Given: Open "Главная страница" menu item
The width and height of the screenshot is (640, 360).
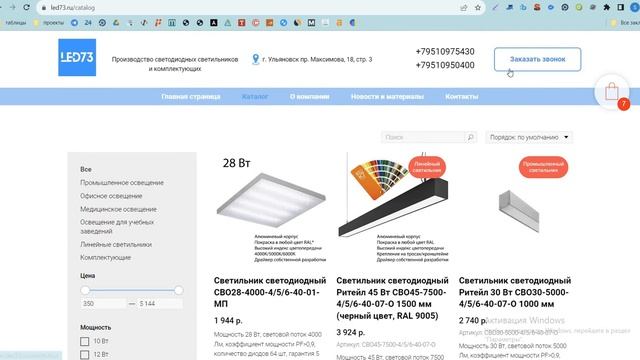Looking at the screenshot, I should click(191, 97).
